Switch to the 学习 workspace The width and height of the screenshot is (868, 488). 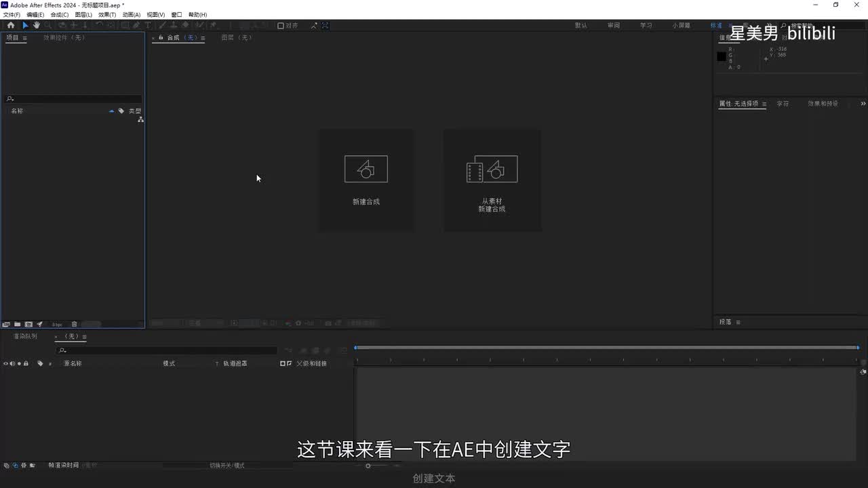[x=646, y=25]
